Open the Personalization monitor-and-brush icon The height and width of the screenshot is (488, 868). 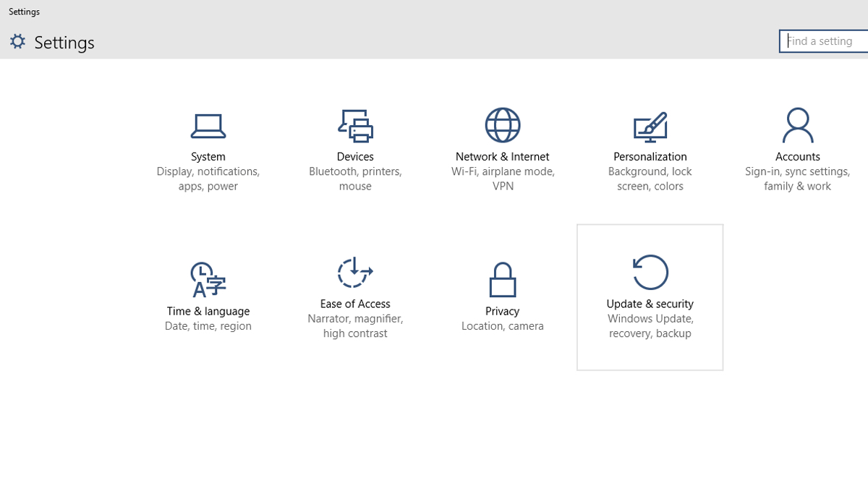tap(650, 127)
